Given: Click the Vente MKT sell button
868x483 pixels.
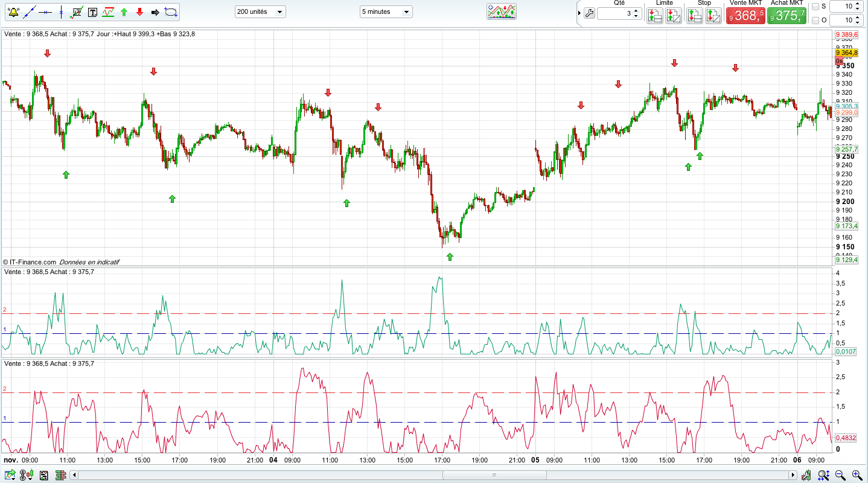Looking at the screenshot, I should point(746,16).
